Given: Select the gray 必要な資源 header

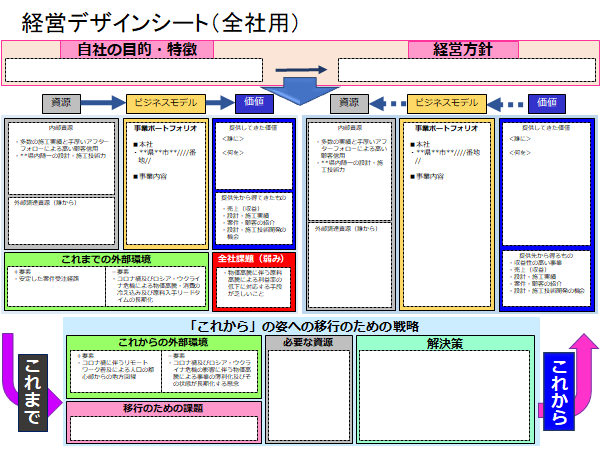Looking at the screenshot, I should [308, 342].
